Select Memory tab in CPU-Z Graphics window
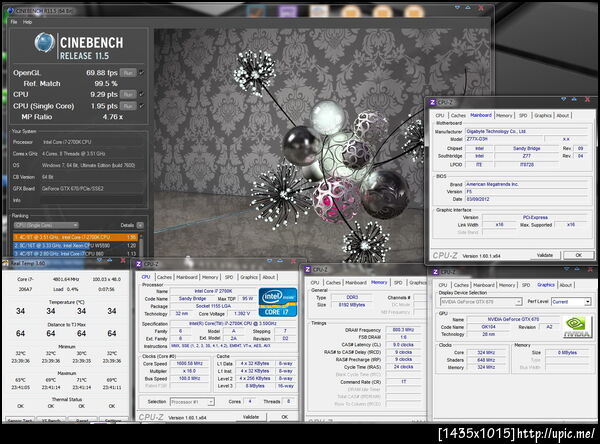This screenshot has width=600, height=444. click(x=507, y=285)
